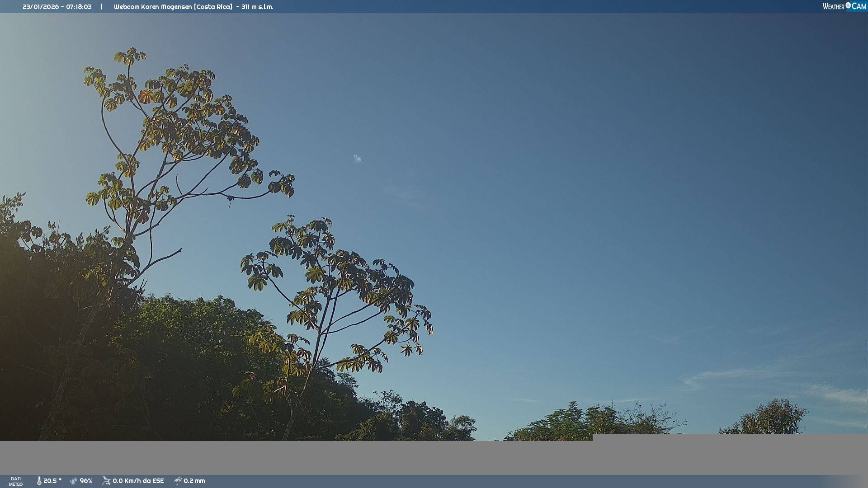
Task: Click the DATI METEO label
Action: pos(16,481)
